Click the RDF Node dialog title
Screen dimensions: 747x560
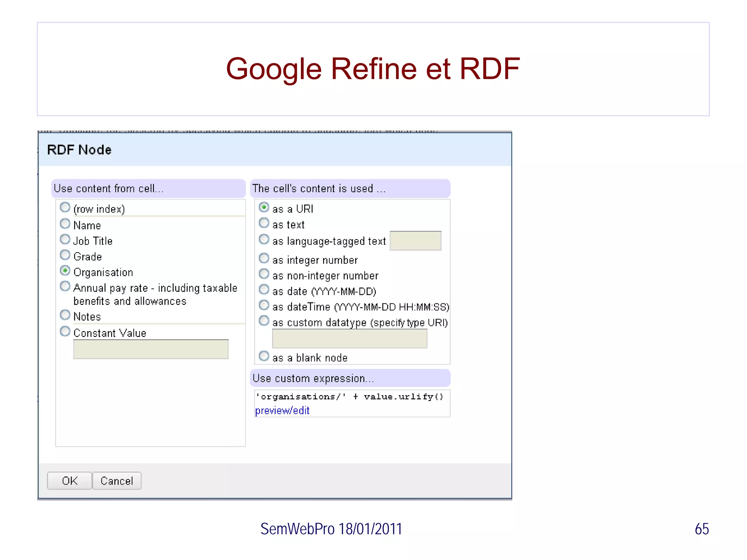click(x=79, y=150)
